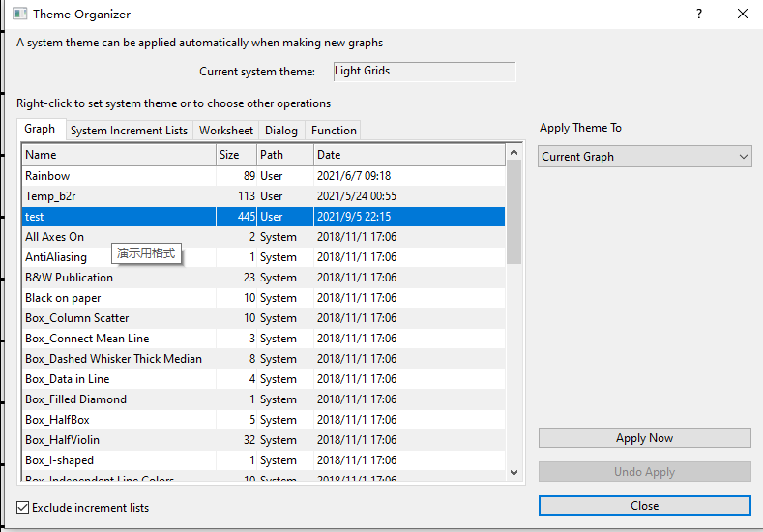Click the help question mark button
This screenshot has width=763, height=532.
699,15
